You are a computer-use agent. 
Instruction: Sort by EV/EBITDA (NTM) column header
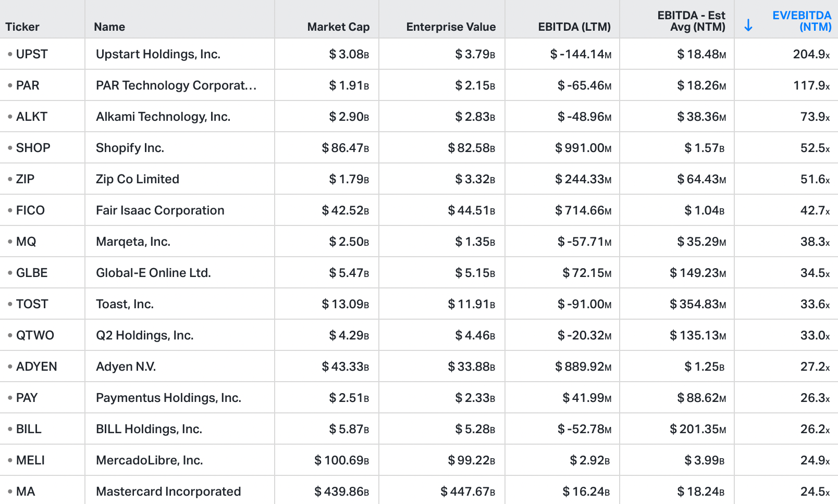tap(802, 21)
